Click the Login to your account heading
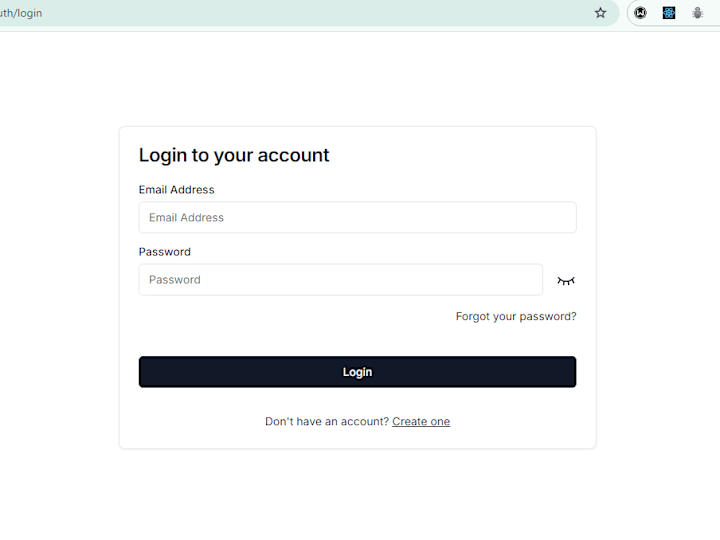 (234, 155)
